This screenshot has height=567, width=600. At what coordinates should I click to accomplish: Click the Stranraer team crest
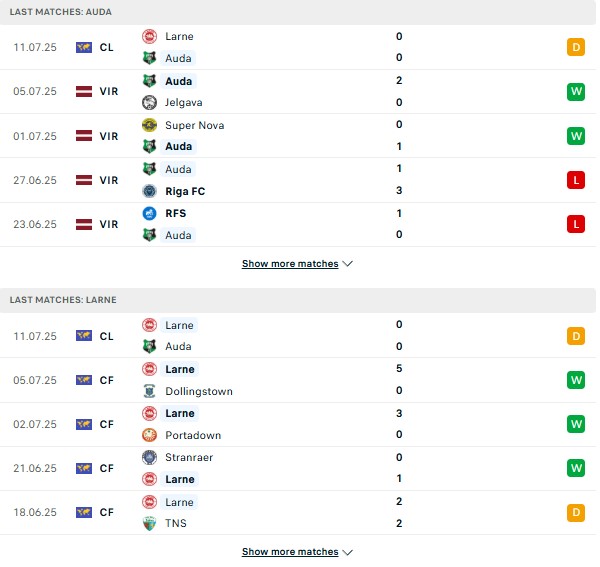[149, 457]
